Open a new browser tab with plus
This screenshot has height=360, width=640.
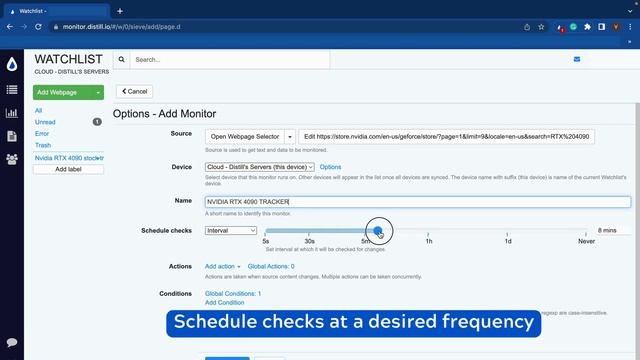120,11
